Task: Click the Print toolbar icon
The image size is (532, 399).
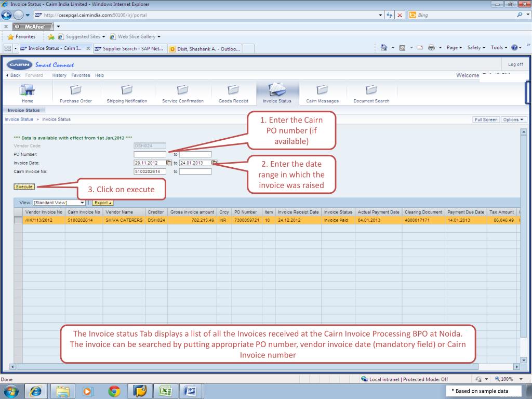Action: 431,47
